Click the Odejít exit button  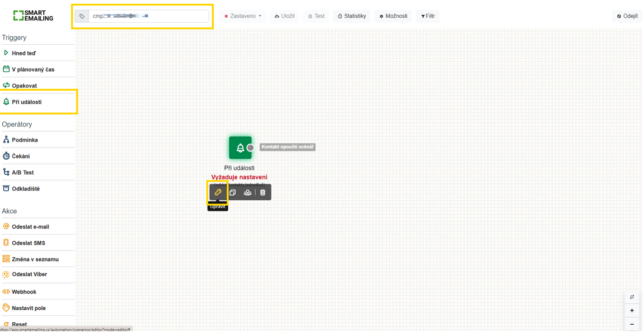(x=627, y=16)
